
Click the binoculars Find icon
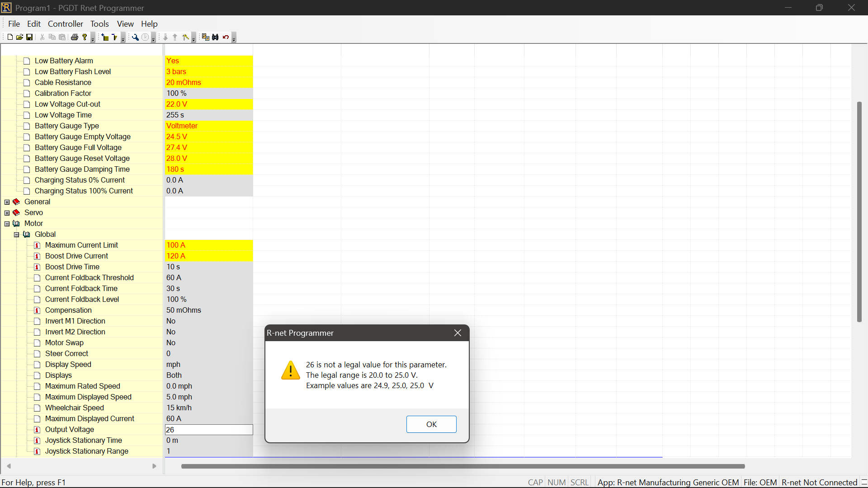tap(215, 37)
